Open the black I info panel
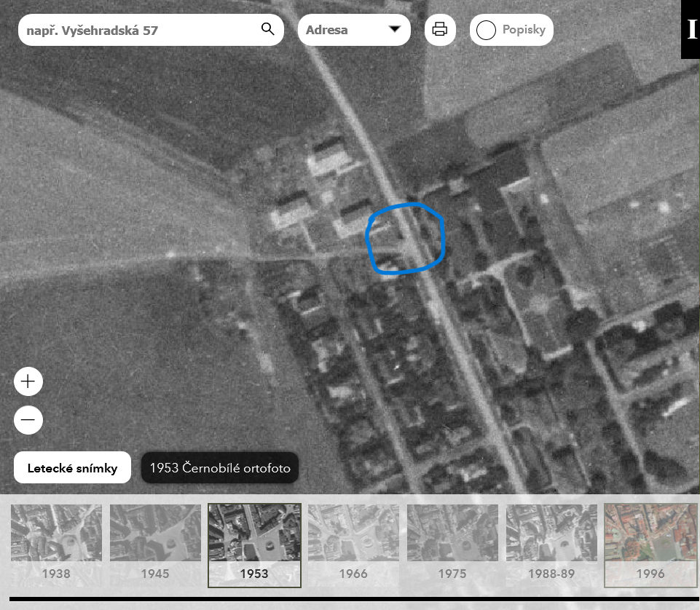 click(x=691, y=29)
